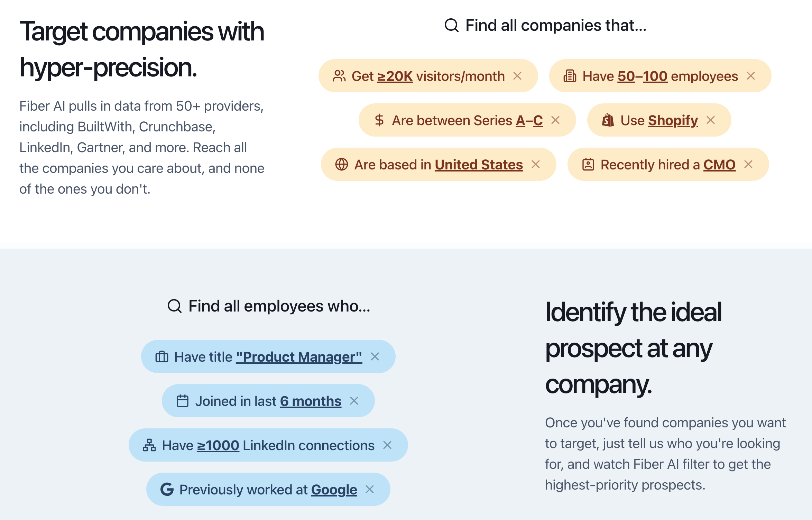The image size is (812, 520).
Task: Click the briefcase icon on title chip
Action: point(162,357)
